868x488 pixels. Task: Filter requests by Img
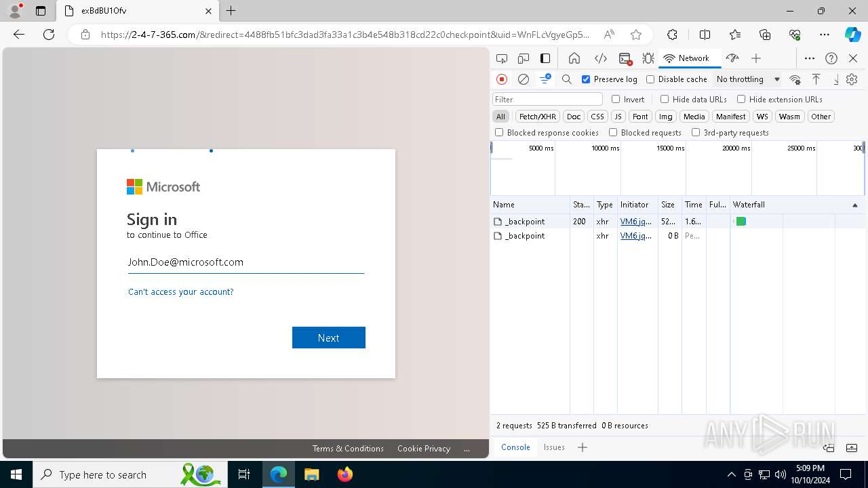(666, 117)
